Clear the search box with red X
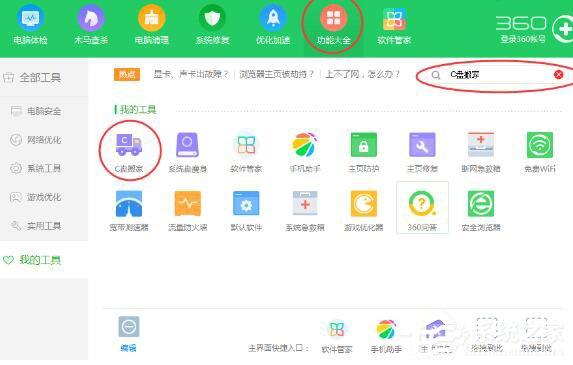Image resolution: width=573 pixels, height=365 pixels. pos(558,75)
